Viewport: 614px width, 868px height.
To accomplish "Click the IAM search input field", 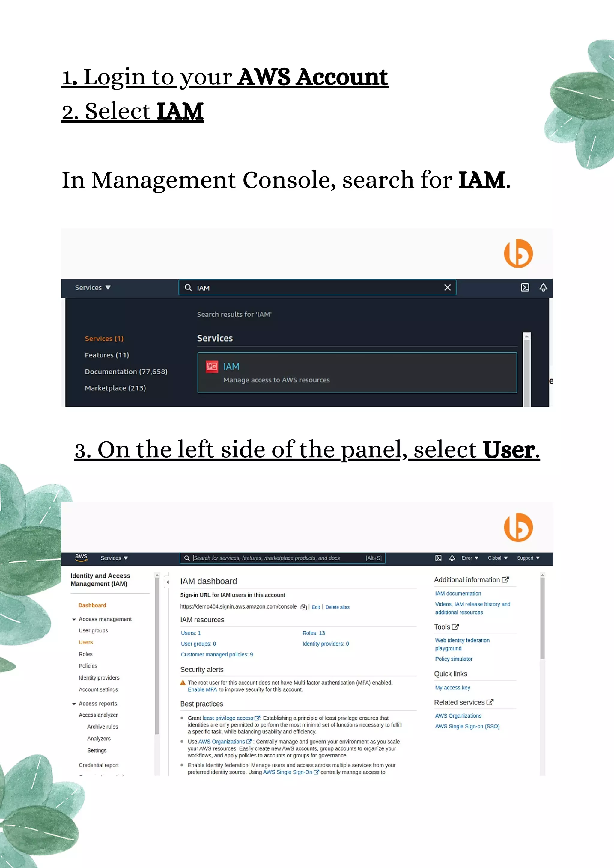I will click(x=317, y=288).
